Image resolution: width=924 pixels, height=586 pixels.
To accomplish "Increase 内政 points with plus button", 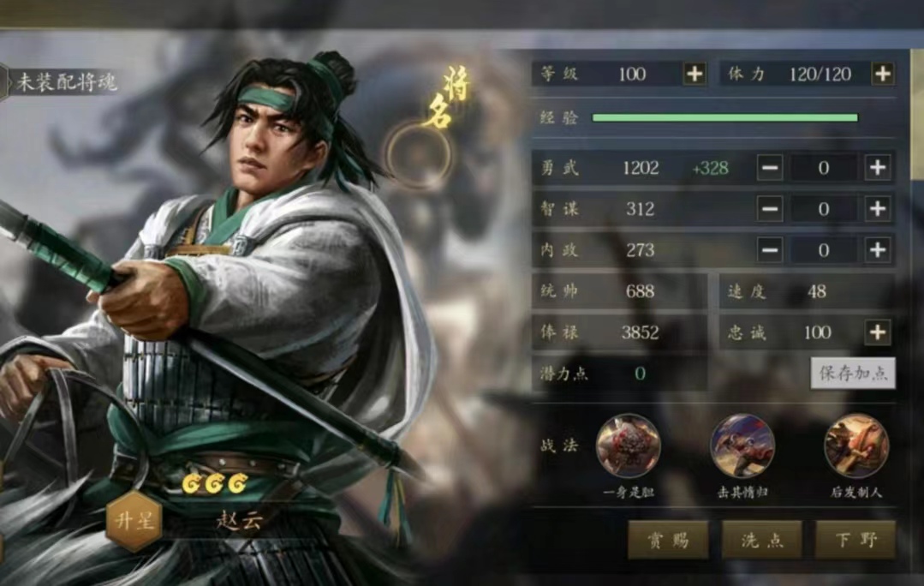I will point(878,250).
